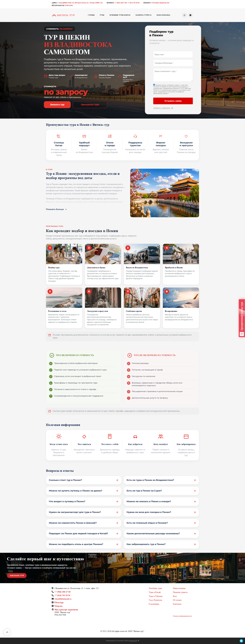This screenshot has height=644, width=245.
Task: Open the 'Приоритетный подбор тура' side tab
Action: (x=242, y=318)
